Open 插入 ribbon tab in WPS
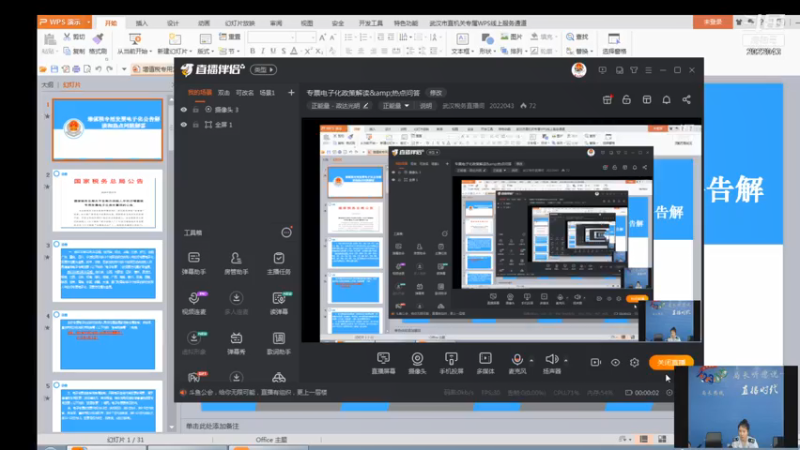The image size is (800, 450). (x=141, y=23)
